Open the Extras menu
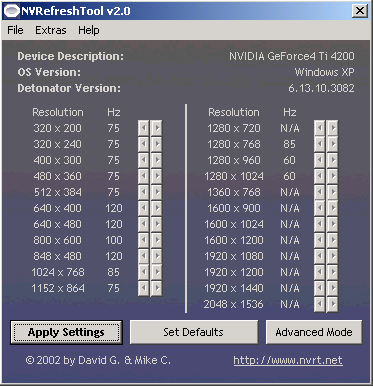This screenshot has width=373, height=388. 51,30
